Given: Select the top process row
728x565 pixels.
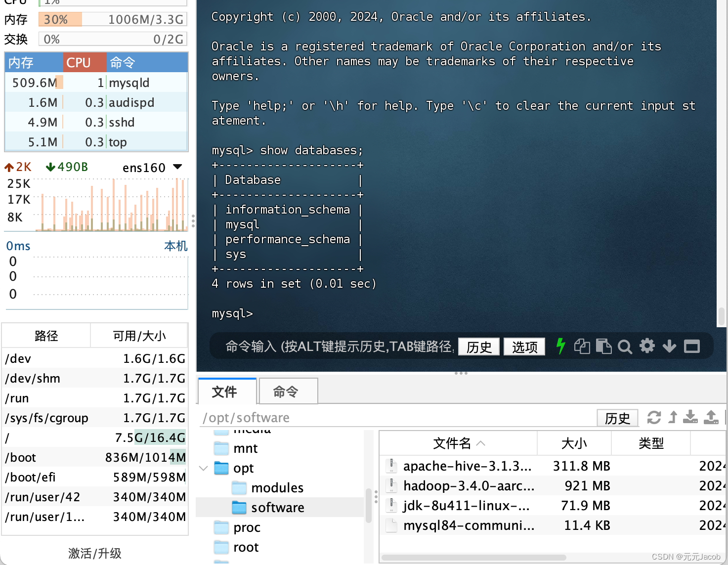Looking at the screenshot, I should coord(96,141).
